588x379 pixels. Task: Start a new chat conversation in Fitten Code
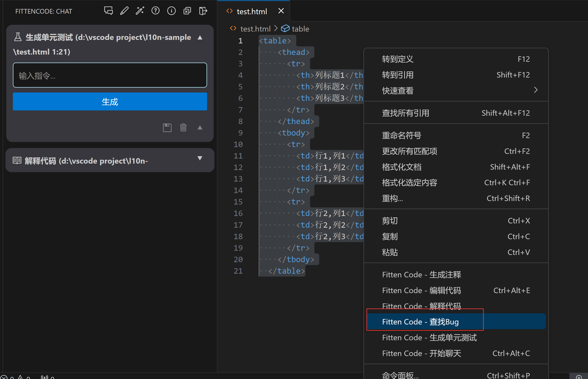(108, 11)
